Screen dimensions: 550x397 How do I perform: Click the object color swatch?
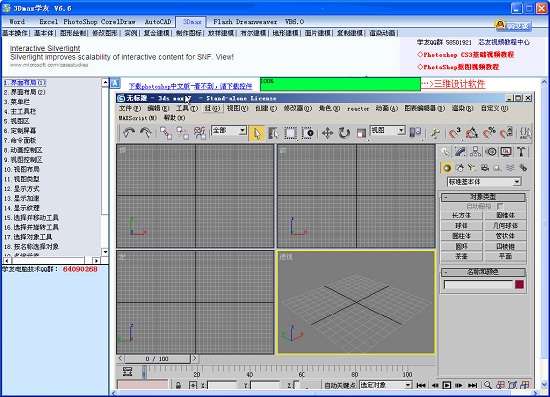point(519,284)
